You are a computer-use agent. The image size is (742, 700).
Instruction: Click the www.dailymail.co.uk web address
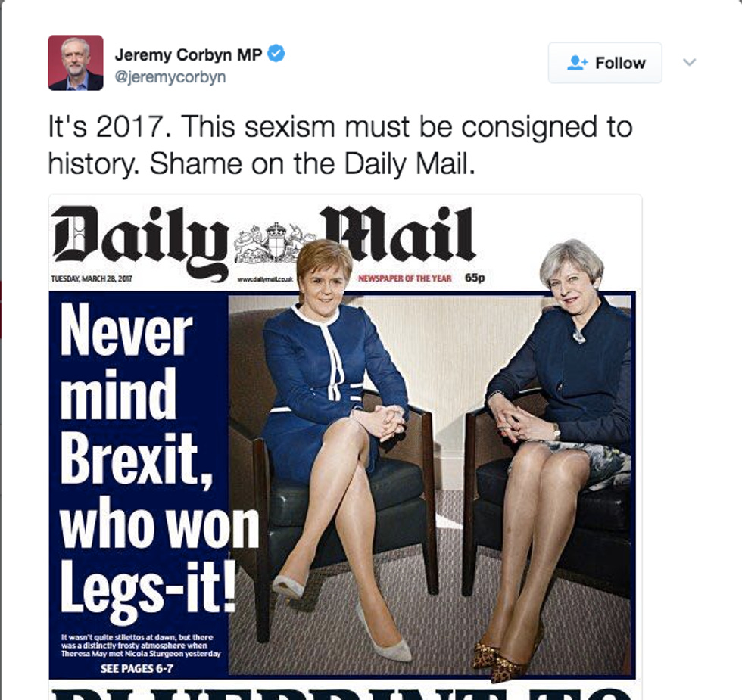pyautogui.click(x=265, y=279)
